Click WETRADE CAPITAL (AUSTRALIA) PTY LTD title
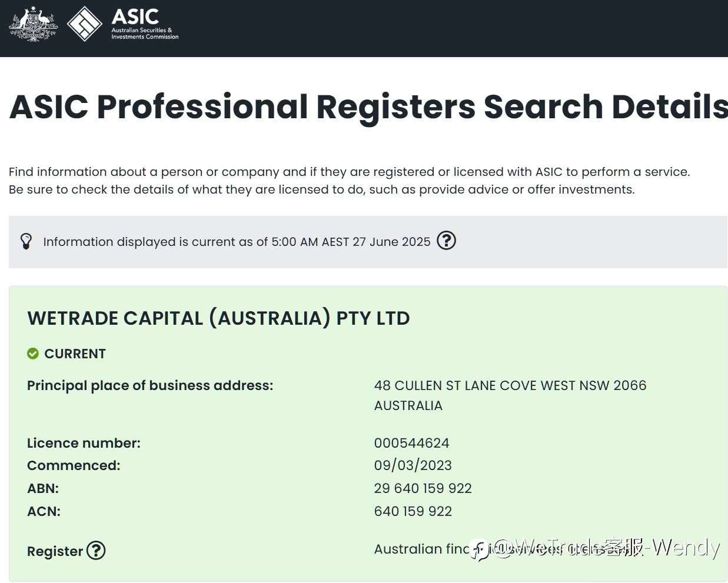 pos(218,318)
